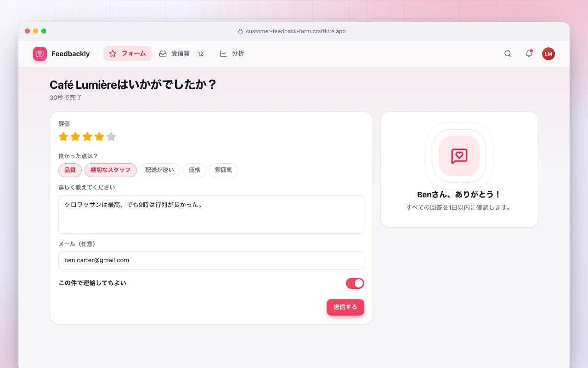Click into the 詳しく教えてください text area
588x368 pixels.
[211, 214]
